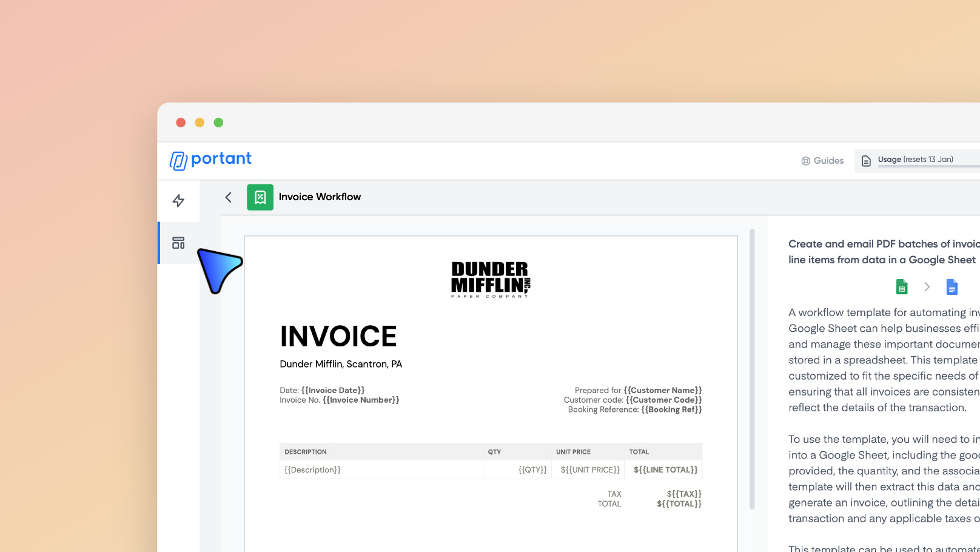This screenshot has width=980, height=552.
Task: Click the Portant logo
Action: 210,159
